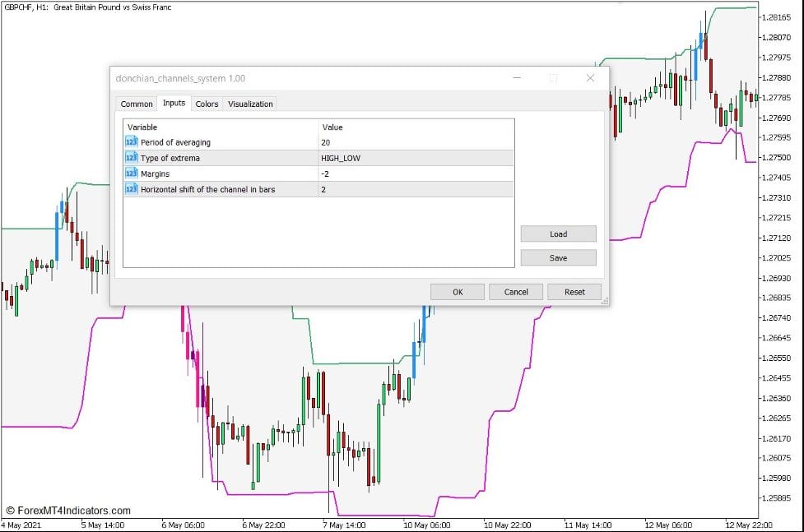Reset inputs to defaults
Viewport: 804px width, 532px height.
click(574, 291)
